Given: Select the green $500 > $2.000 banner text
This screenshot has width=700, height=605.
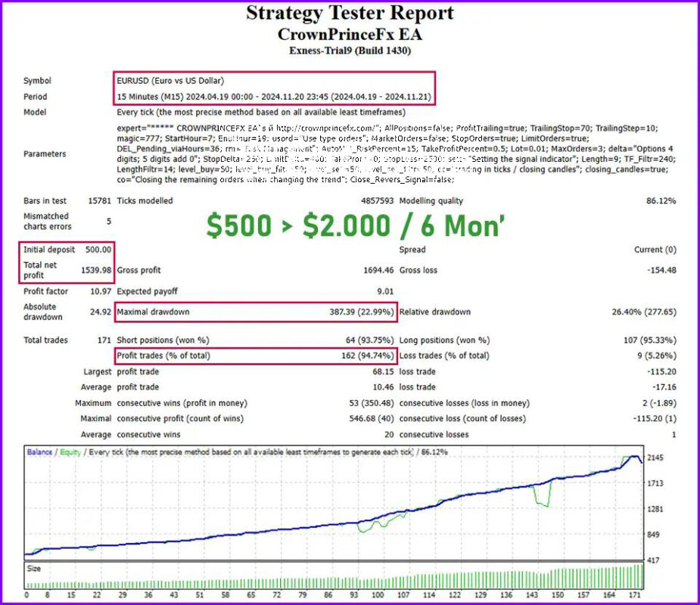Looking at the screenshot, I should point(356,225).
